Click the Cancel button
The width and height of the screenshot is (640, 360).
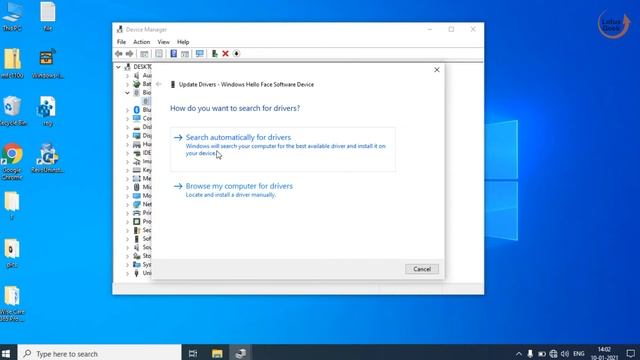pos(422,269)
